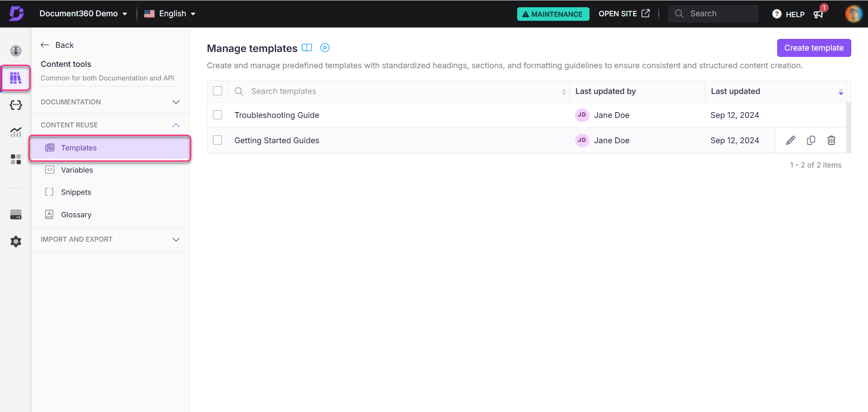Toggle the select-all templates header checkbox

217,91
